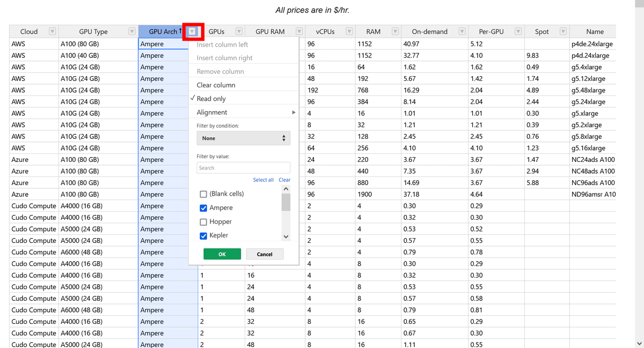Uncheck the Kepler filter checkbox
Image resolution: width=644 pixels, height=348 pixels.
coord(203,235)
